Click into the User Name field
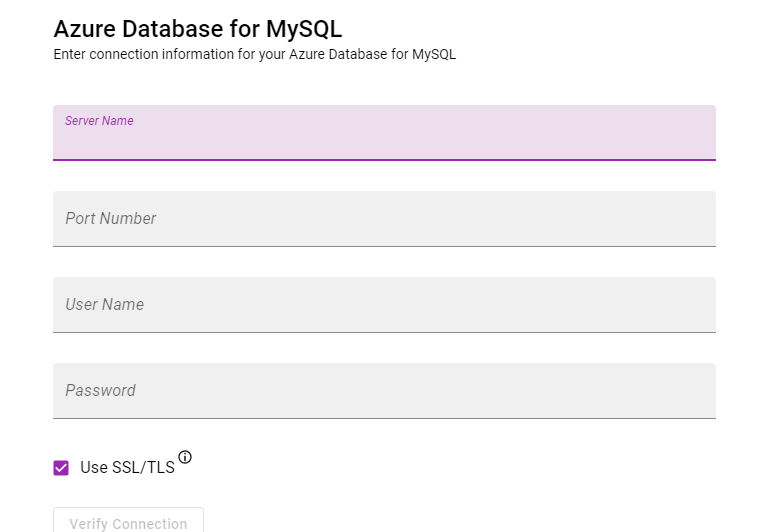768x532 pixels. (x=384, y=305)
